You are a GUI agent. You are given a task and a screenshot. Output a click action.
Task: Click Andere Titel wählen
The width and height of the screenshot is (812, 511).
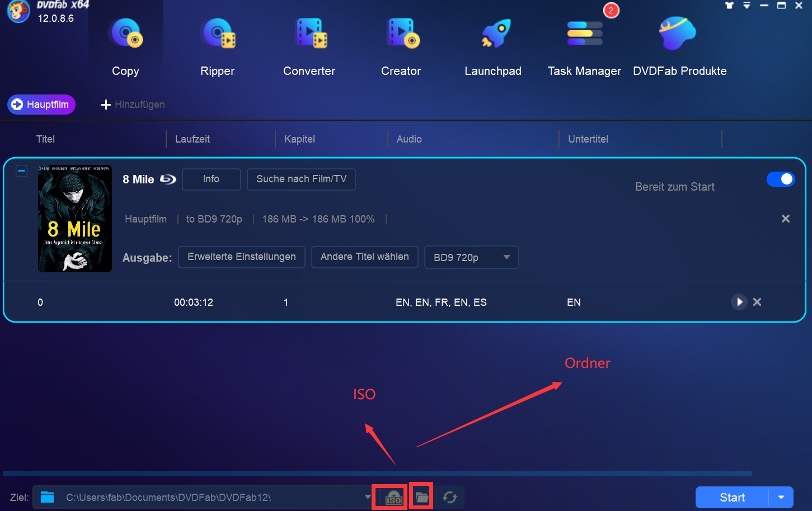tap(364, 257)
